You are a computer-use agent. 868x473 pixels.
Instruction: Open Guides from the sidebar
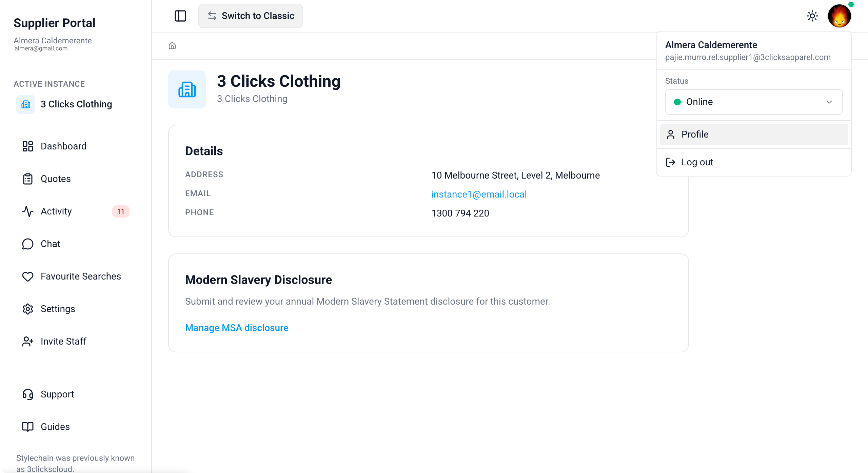tap(76, 427)
